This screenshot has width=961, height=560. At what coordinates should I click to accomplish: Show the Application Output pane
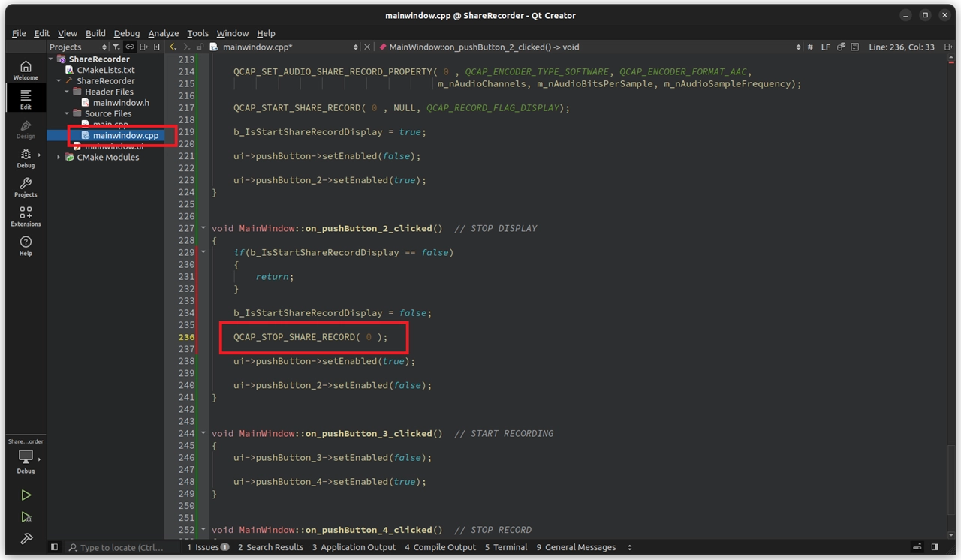tap(354, 547)
